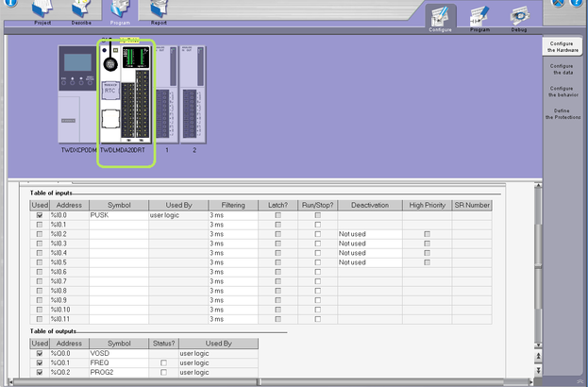Open the Describe tab icon

click(81, 10)
